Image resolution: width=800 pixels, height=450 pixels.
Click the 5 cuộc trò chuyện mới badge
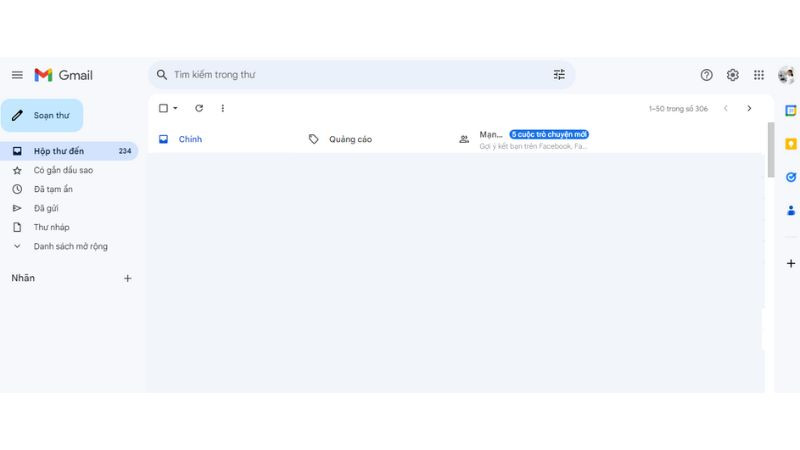tap(549, 134)
